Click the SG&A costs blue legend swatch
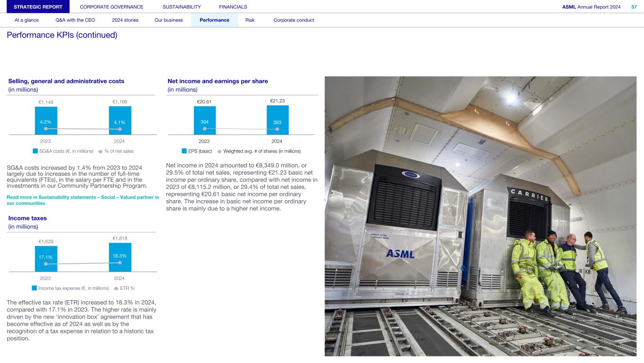The width and height of the screenshot is (644, 363). (x=34, y=152)
